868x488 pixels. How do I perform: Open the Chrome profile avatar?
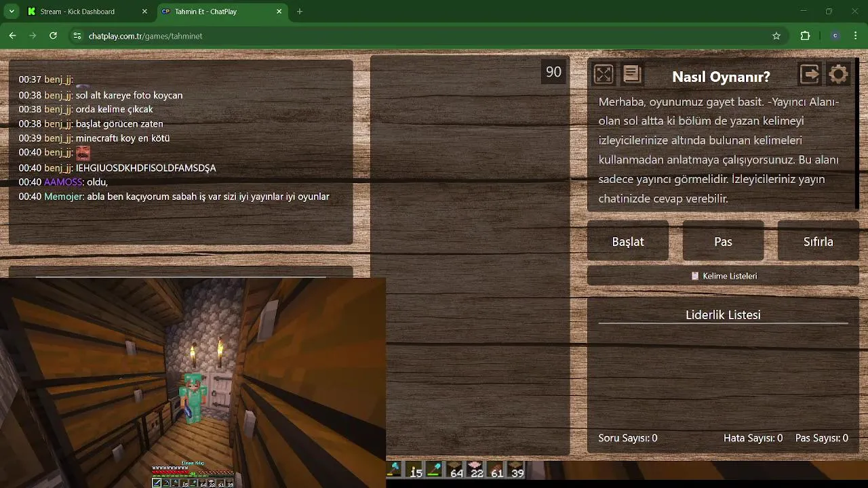point(835,36)
